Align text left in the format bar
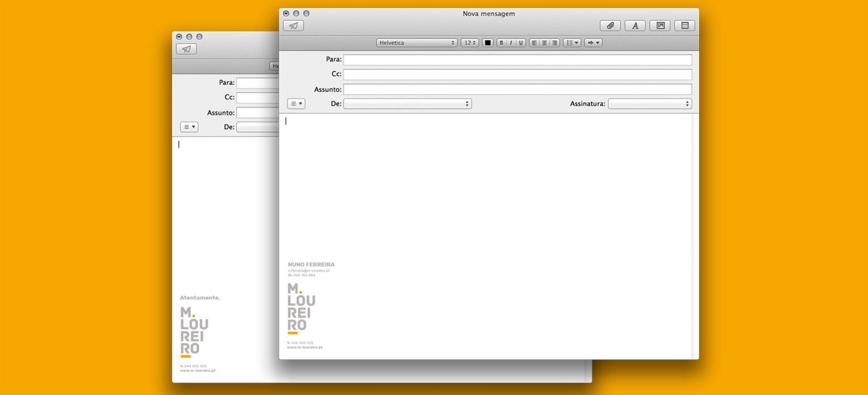 [534, 43]
